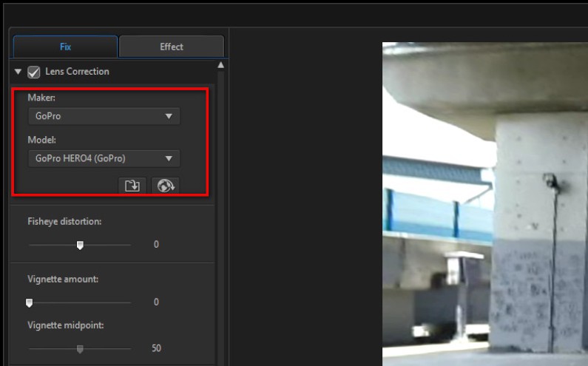Click the Vignette amount slider handle
The height and width of the screenshot is (366, 588).
point(30,302)
